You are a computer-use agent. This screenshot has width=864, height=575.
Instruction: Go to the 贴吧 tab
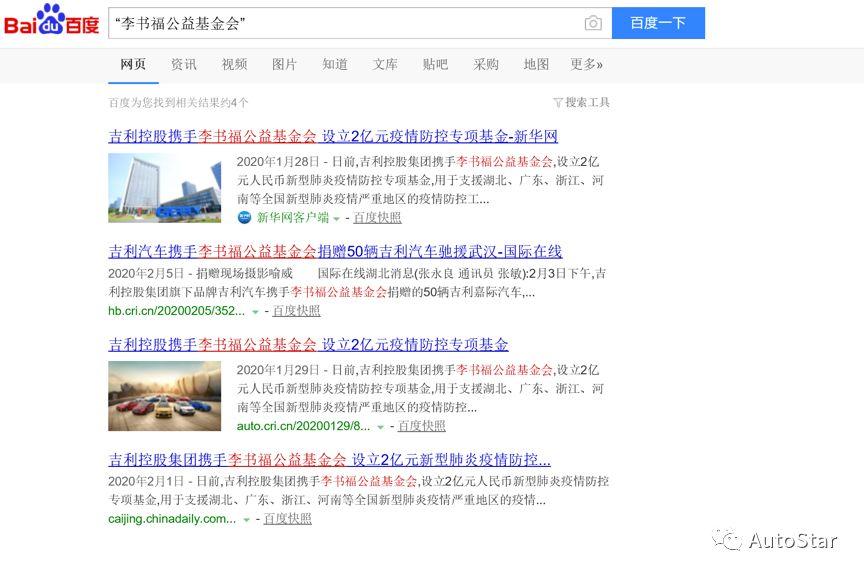point(435,64)
